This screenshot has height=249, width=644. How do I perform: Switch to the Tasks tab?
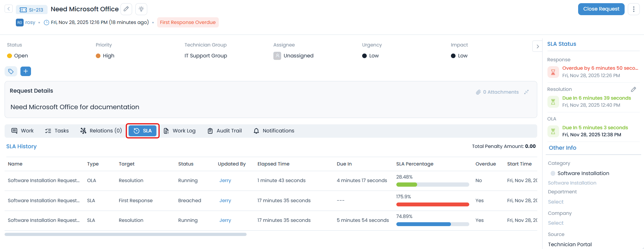point(57,131)
